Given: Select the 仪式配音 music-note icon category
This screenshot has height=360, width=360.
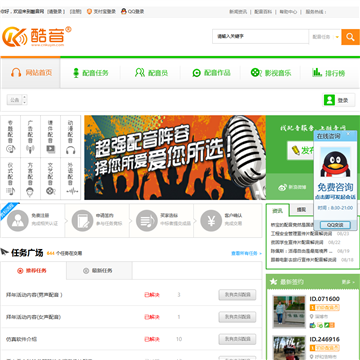Looking at the screenshot, I should pos(11,178).
